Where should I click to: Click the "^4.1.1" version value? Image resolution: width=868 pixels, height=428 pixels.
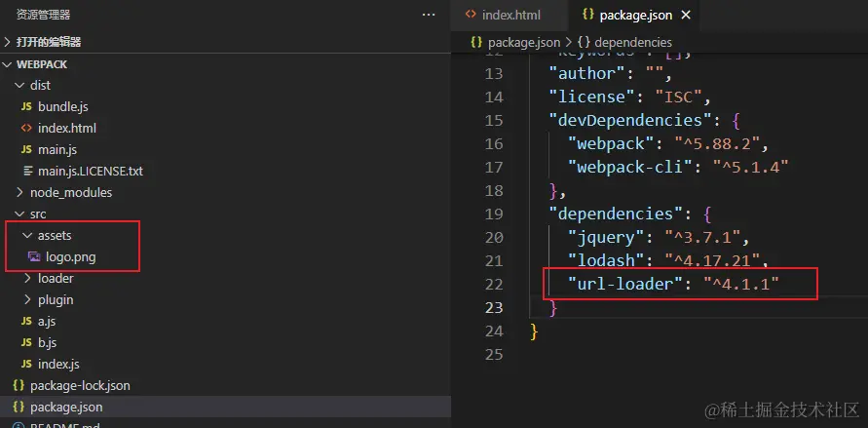click(741, 284)
